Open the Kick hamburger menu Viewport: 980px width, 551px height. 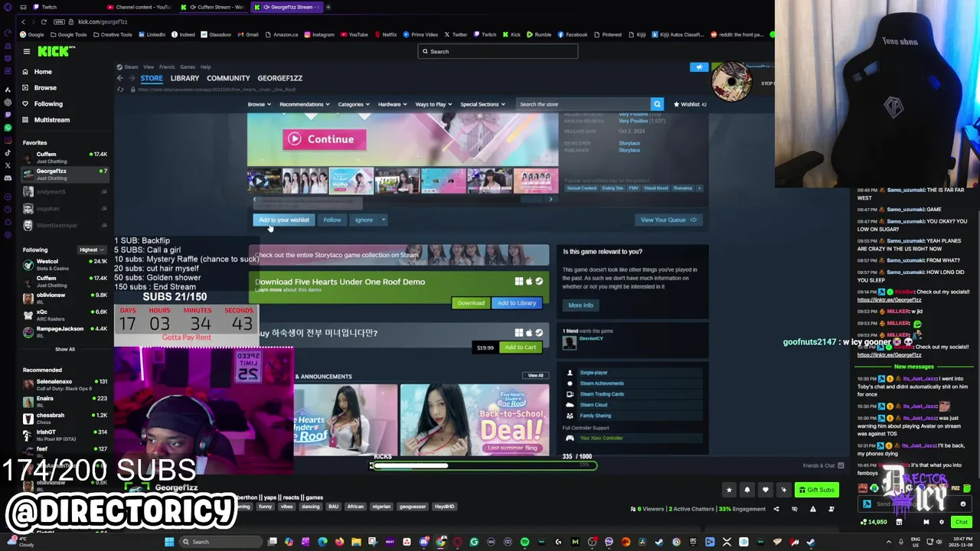coord(26,51)
